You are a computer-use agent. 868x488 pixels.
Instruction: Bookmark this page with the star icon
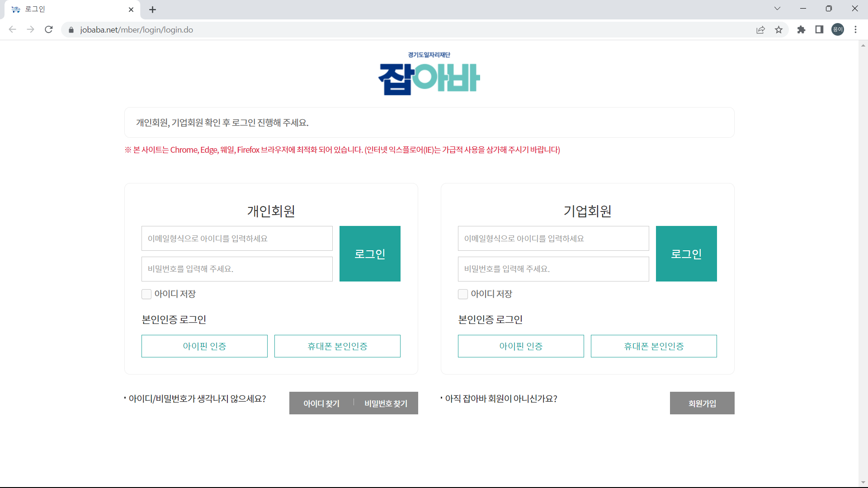pyautogui.click(x=779, y=29)
